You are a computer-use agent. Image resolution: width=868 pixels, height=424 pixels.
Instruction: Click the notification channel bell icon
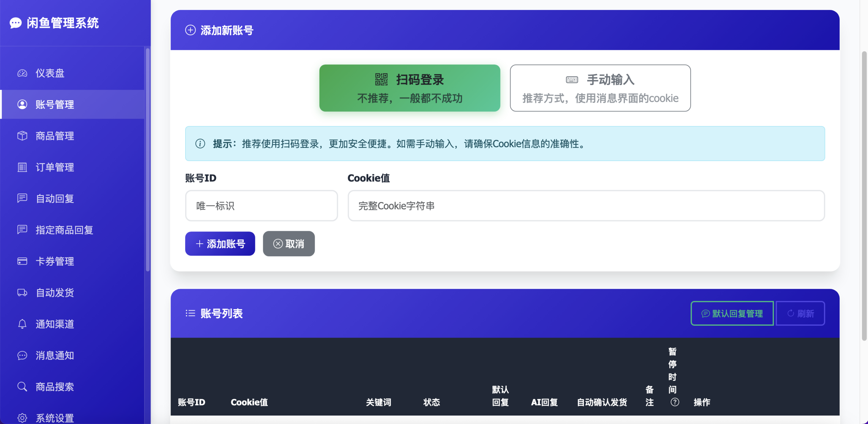click(x=22, y=324)
